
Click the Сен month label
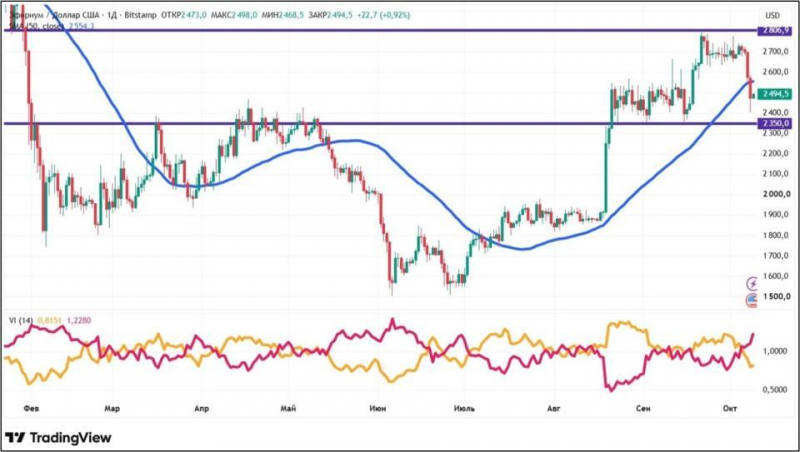(x=643, y=408)
